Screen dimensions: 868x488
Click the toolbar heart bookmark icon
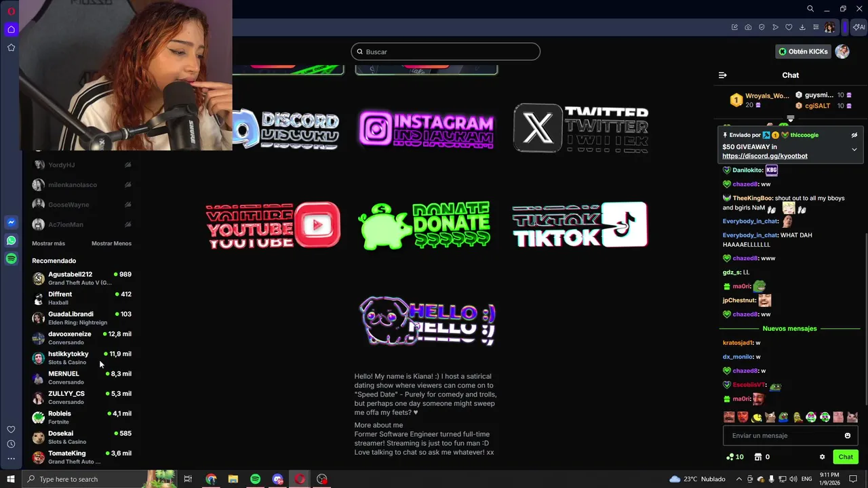pos(789,28)
